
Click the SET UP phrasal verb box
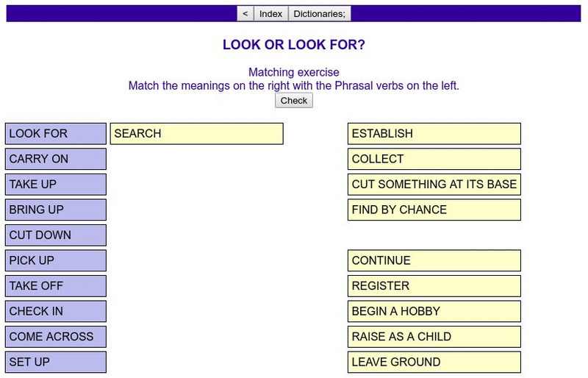click(x=56, y=362)
